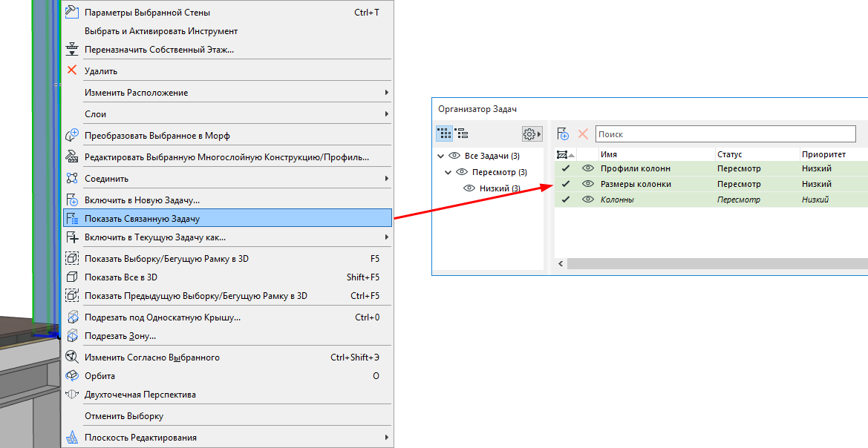Click the linked task icon beside Показать Связанную Задачу

(72, 219)
